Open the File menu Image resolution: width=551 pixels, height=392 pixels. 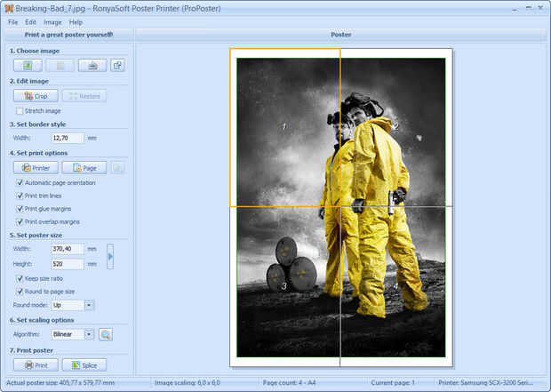tap(13, 22)
